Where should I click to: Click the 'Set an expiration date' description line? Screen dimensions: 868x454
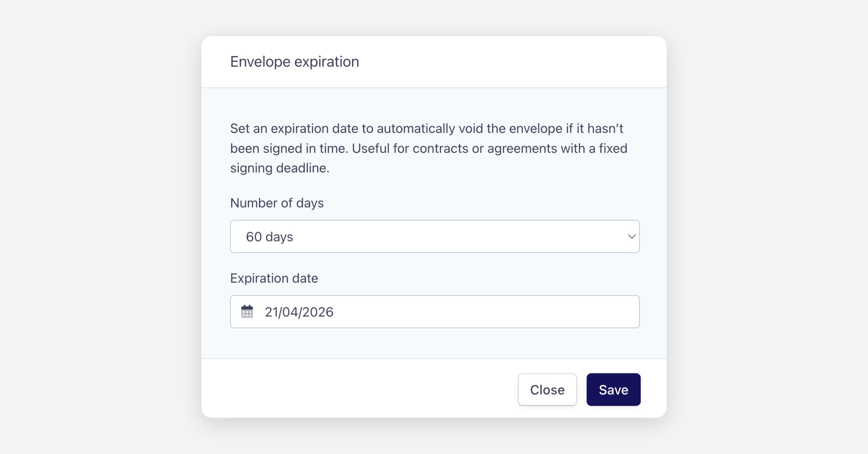pos(426,129)
